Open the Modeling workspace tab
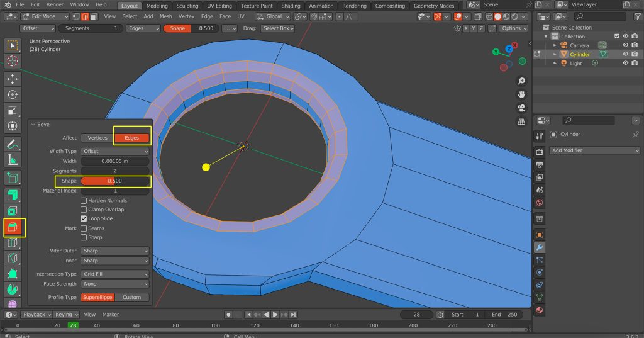 coord(157,6)
